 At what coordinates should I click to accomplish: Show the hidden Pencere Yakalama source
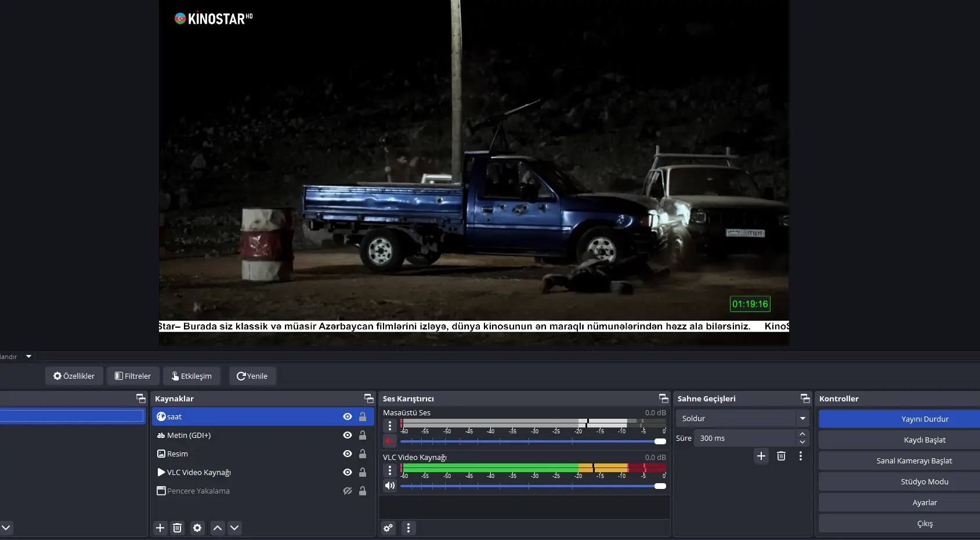point(348,491)
